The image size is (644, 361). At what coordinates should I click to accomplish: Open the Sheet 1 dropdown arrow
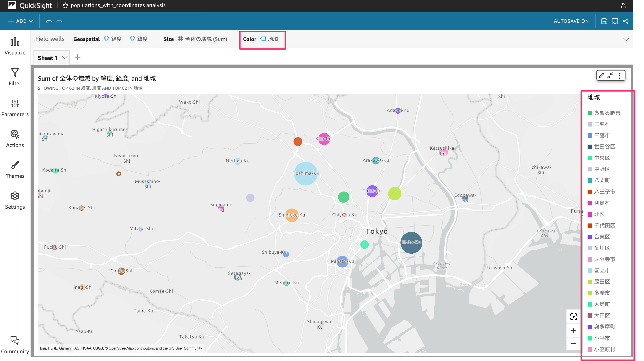pyautogui.click(x=65, y=58)
